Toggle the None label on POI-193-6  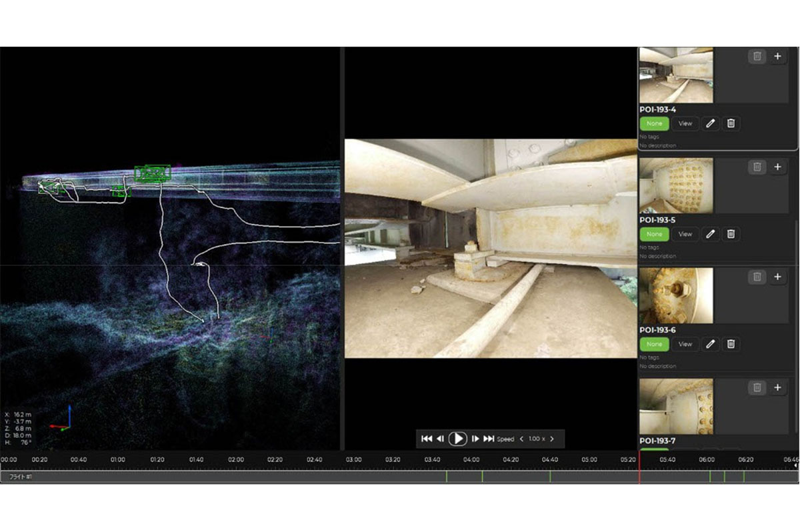click(654, 345)
